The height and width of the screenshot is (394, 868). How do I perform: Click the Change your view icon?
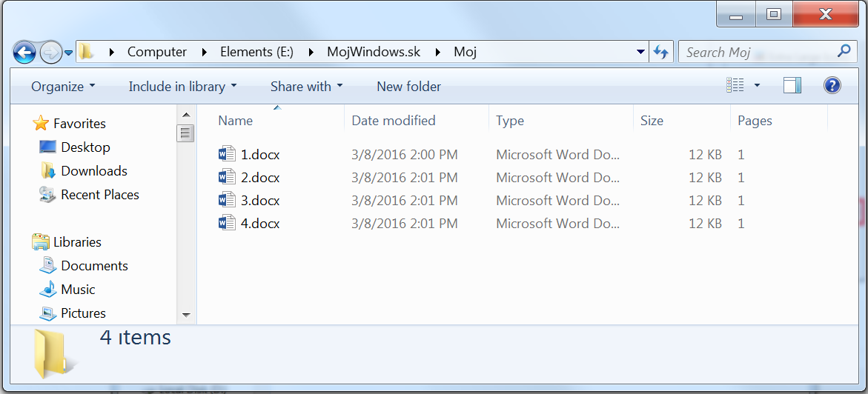[735, 86]
